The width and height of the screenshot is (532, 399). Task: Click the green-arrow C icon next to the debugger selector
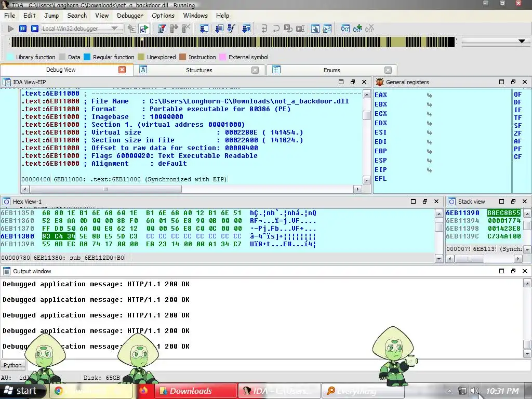pyautogui.click(x=144, y=29)
